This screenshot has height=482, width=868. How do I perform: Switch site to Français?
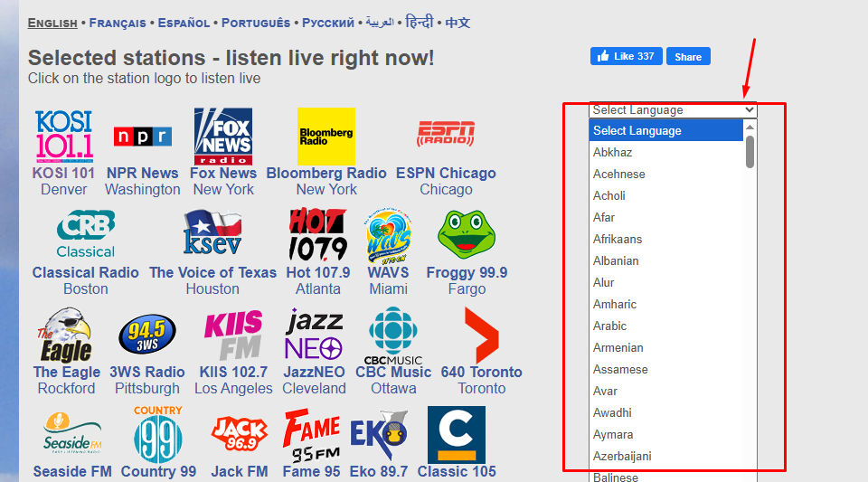pos(118,23)
